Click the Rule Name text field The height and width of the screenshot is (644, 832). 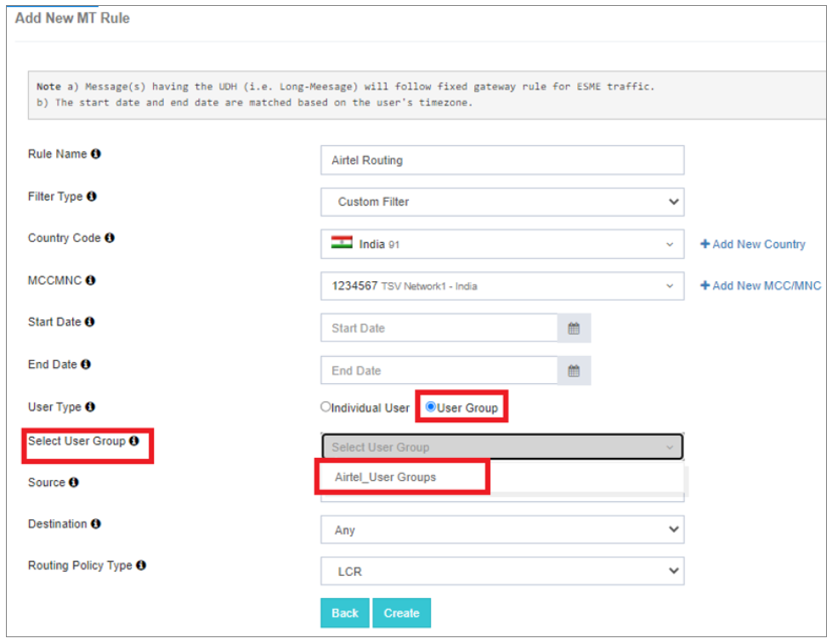[501, 160]
